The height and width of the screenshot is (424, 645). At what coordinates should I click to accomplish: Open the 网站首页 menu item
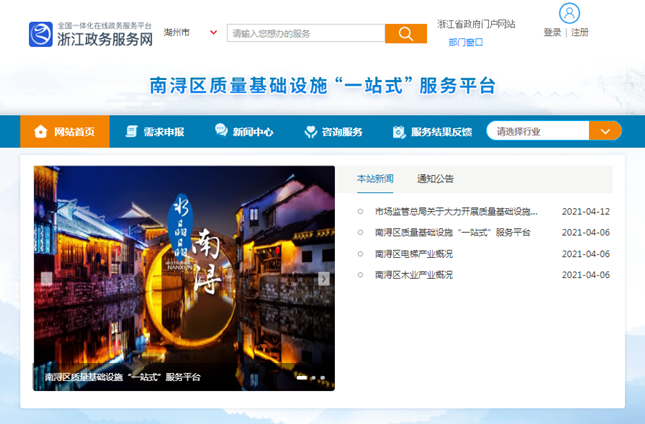65,132
